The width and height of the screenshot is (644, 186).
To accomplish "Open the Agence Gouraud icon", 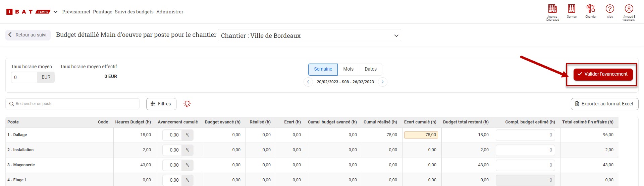I will [552, 9].
